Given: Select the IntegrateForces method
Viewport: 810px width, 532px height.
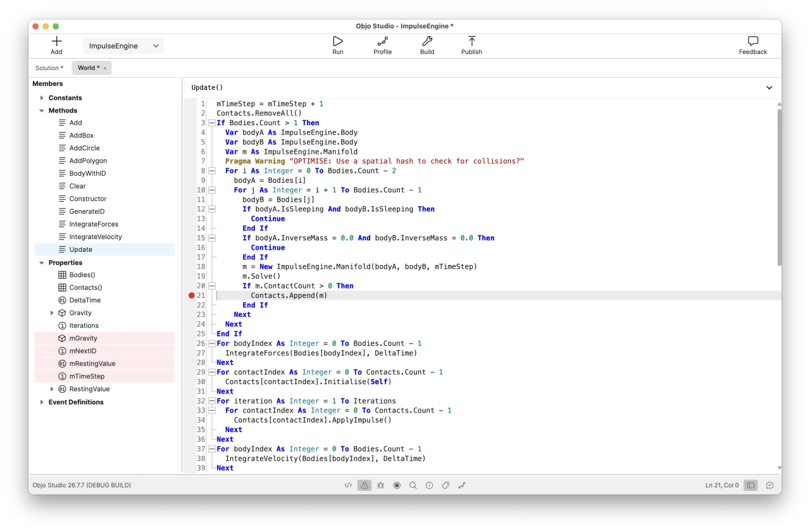Looking at the screenshot, I should (104, 224).
